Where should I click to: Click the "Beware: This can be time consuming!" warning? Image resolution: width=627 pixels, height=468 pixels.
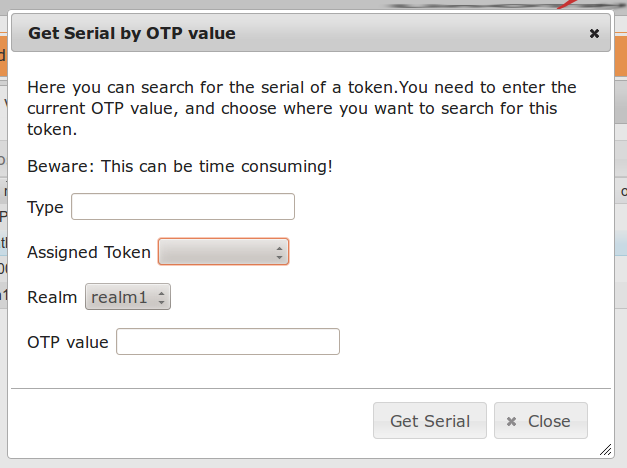(180, 165)
